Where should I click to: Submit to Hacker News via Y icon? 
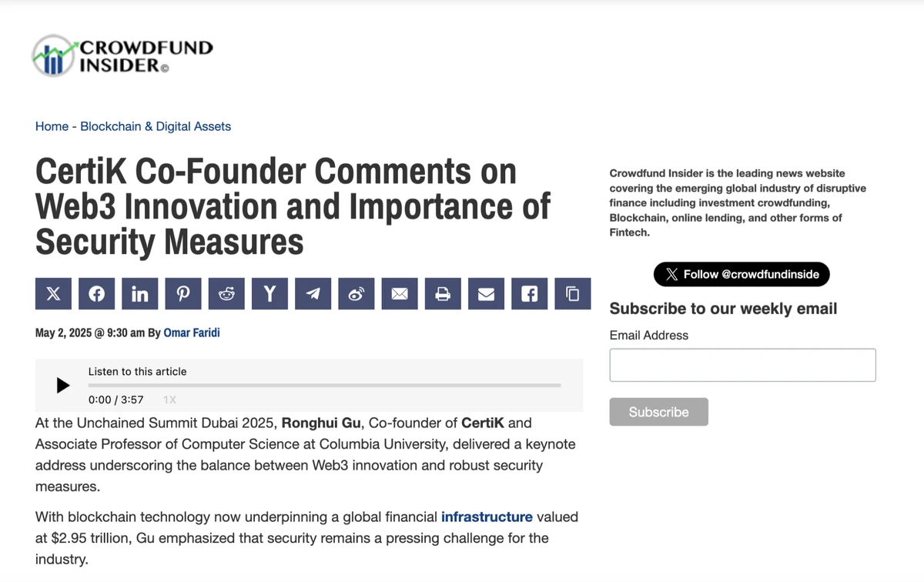(269, 294)
